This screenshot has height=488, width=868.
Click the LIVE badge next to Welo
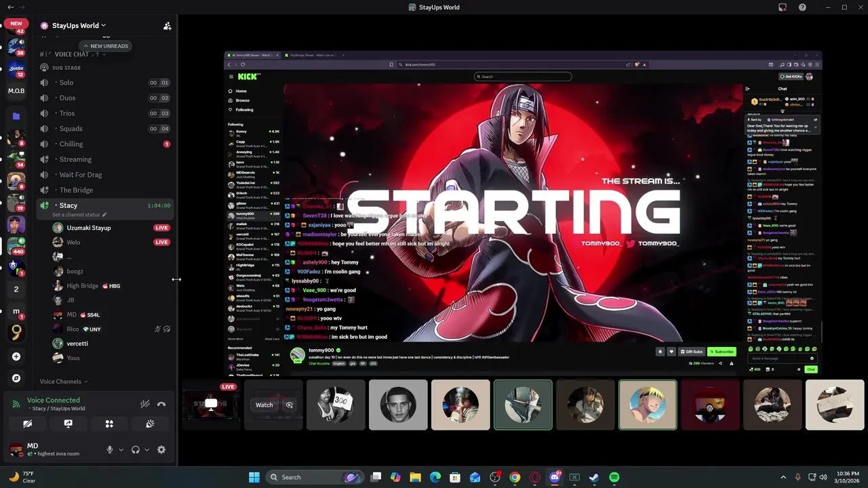[161, 242]
